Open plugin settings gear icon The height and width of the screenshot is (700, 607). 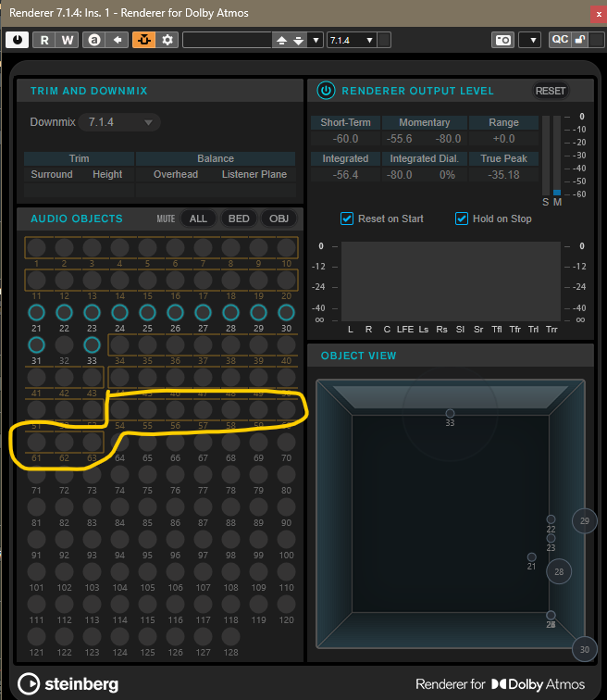167,40
